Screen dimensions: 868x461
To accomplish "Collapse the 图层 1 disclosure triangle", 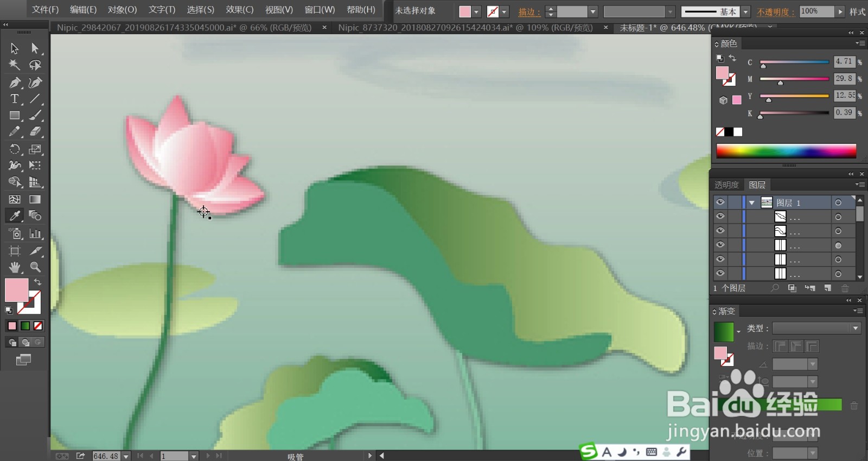I will pyautogui.click(x=752, y=203).
